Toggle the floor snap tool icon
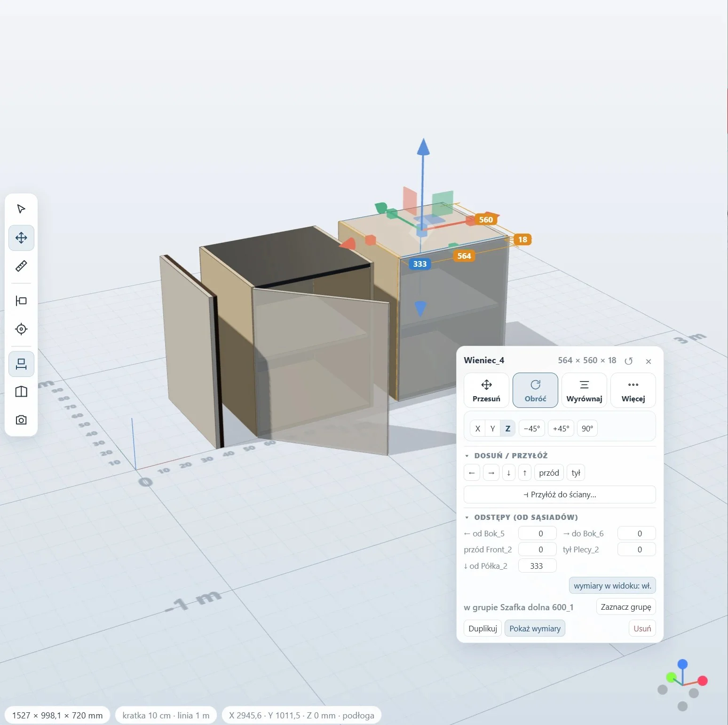Image resolution: width=728 pixels, height=725 pixels. tap(21, 364)
